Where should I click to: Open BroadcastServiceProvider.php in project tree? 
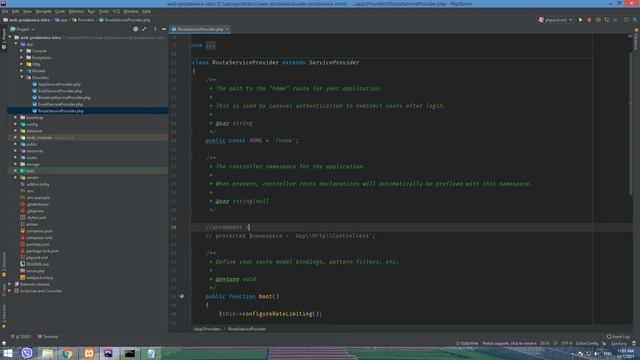[x=64, y=98]
